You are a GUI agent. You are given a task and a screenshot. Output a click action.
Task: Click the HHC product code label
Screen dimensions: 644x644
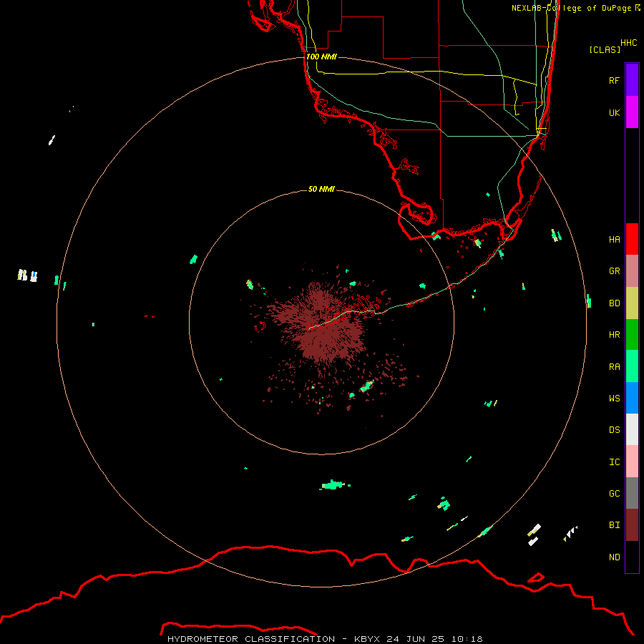click(x=629, y=43)
